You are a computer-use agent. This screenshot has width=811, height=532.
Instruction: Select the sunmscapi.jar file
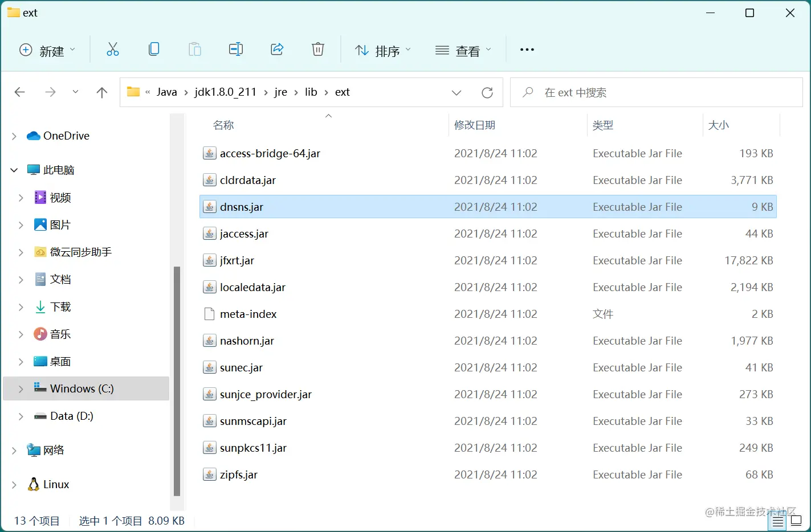pos(488,421)
